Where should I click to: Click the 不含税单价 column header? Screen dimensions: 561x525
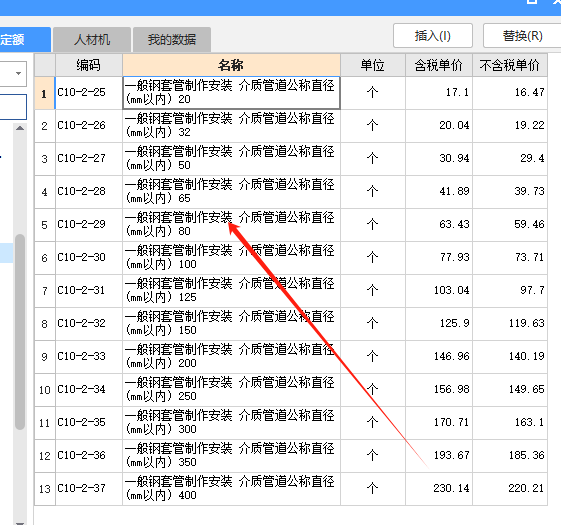point(510,65)
